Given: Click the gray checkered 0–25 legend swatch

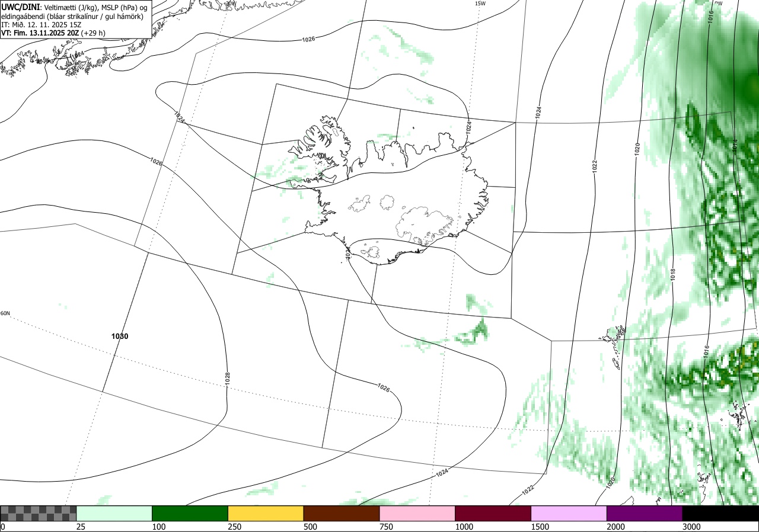Looking at the screenshot, I should (x=38, y=513).
